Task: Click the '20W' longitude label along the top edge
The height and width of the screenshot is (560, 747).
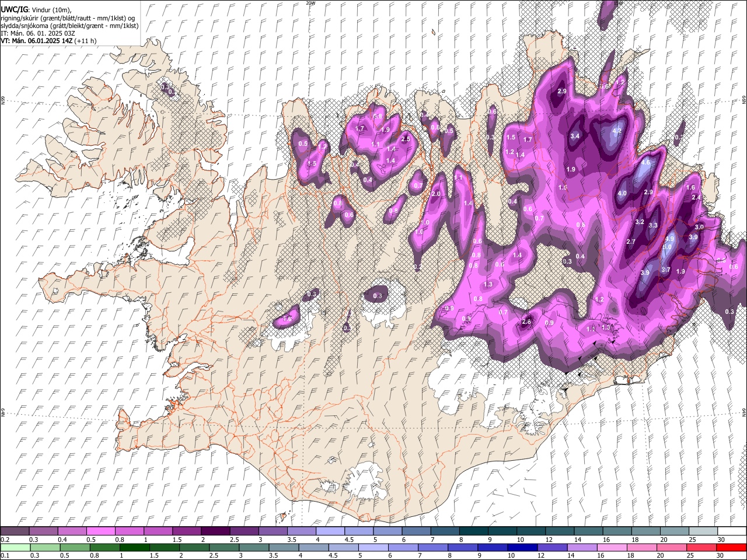Action: [310, 3]
